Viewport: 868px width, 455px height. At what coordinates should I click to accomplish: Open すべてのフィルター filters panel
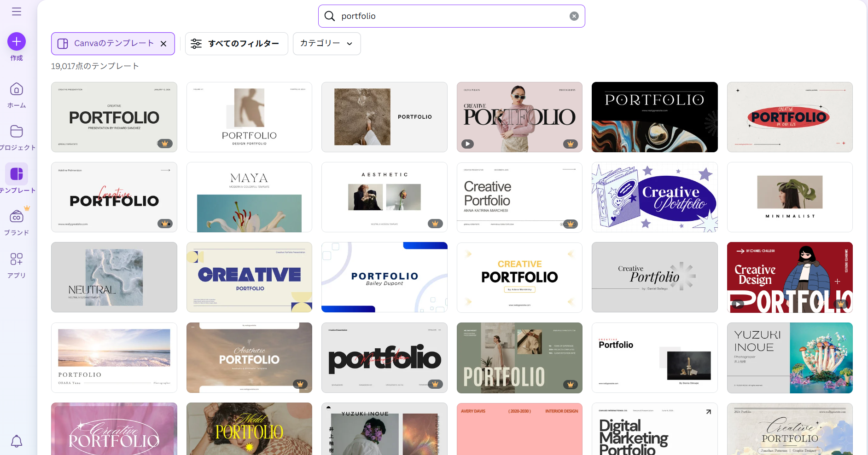[x=237, y=44]
